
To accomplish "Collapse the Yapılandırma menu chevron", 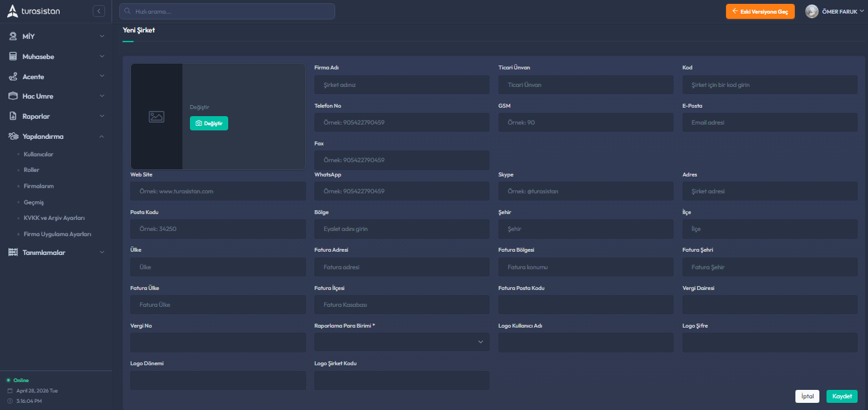I will 102,136.
